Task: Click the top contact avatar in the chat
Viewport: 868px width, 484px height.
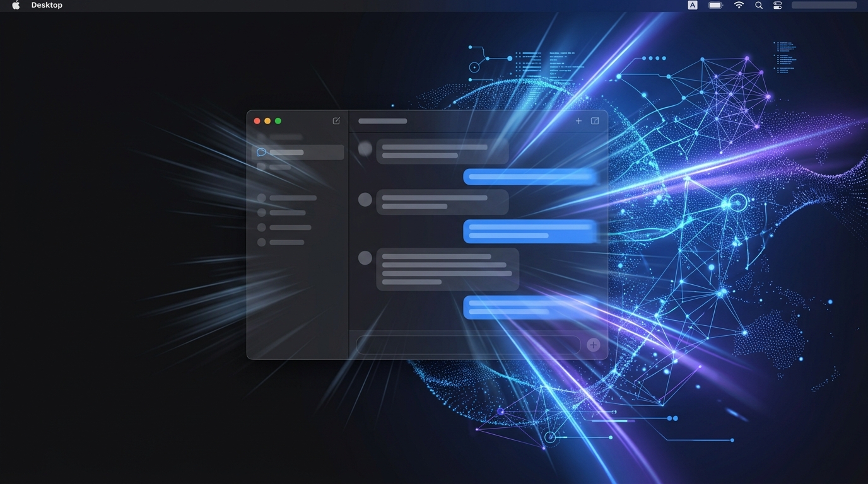Action: pyautogui.click(x=365, y=147)
